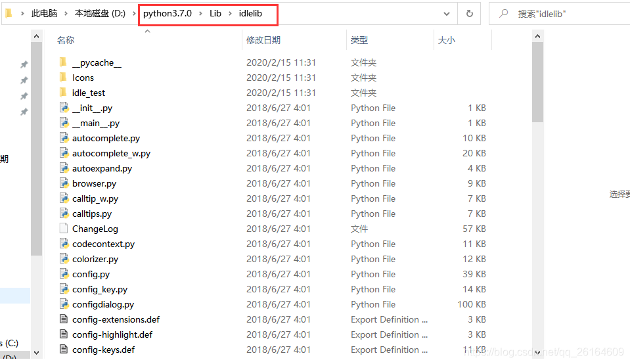
Task: Click file list scrollbar up arrow
Action: pos(537,37)
